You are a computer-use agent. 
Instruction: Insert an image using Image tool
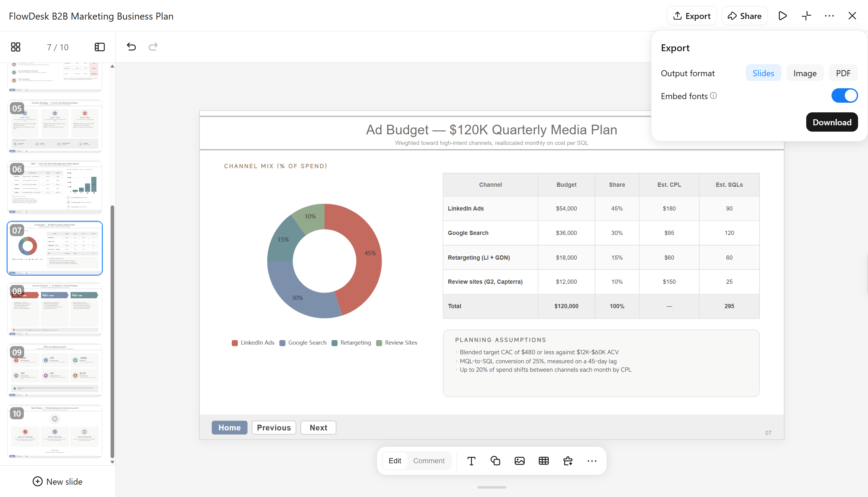tap(519, 461)
